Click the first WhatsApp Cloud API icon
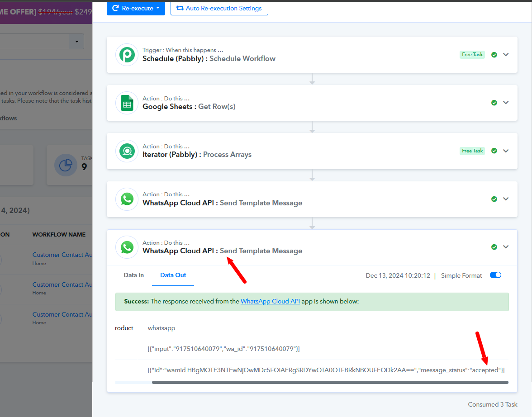Image resolution: width=532 pixels, height=417 pixels. [127, 199]
